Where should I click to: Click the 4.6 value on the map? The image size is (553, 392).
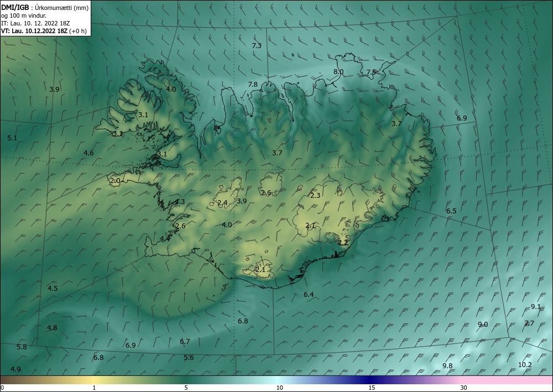pyautogui.click(x=89, y=153)
